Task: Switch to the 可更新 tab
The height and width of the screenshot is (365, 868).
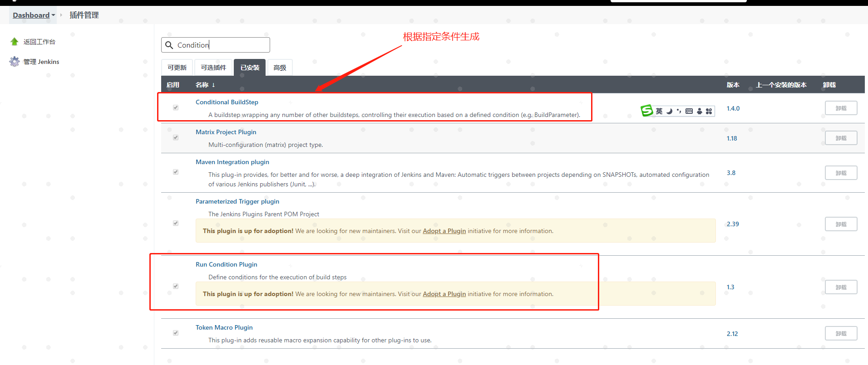Action: tap(177, 68)
